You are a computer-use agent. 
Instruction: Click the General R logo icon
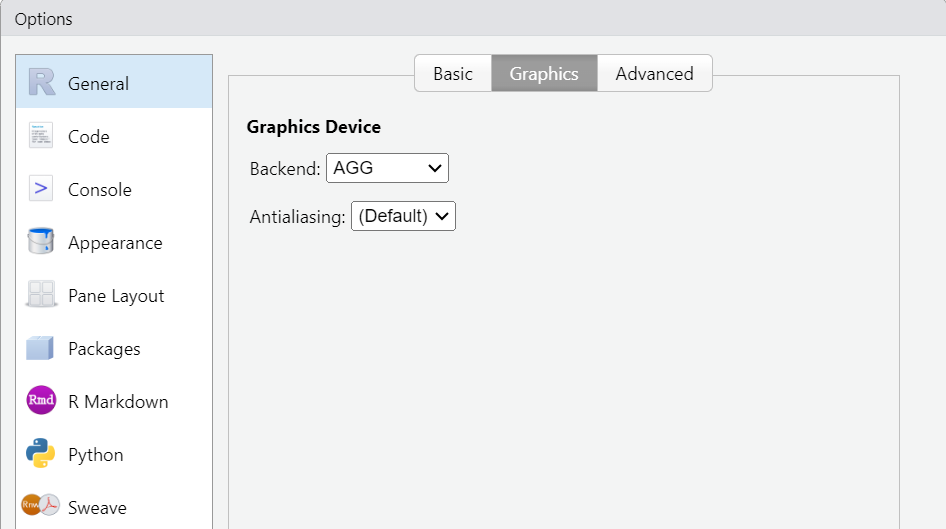pos(42,82)
